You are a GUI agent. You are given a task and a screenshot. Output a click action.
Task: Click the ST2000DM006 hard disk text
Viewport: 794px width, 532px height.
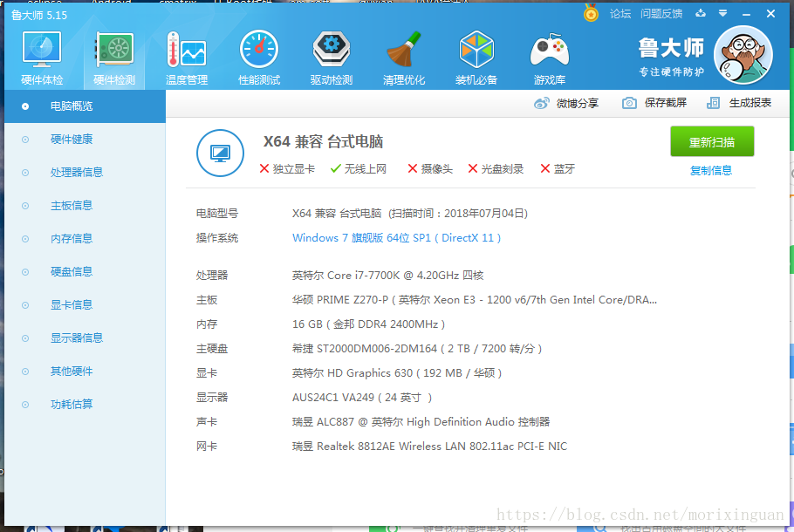coord(417,349)
